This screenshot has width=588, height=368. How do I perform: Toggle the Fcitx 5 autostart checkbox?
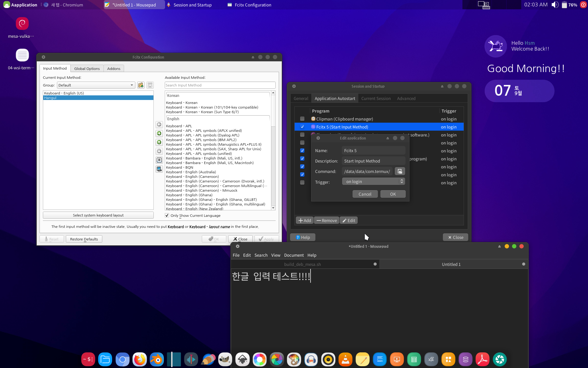coord(302,127)
